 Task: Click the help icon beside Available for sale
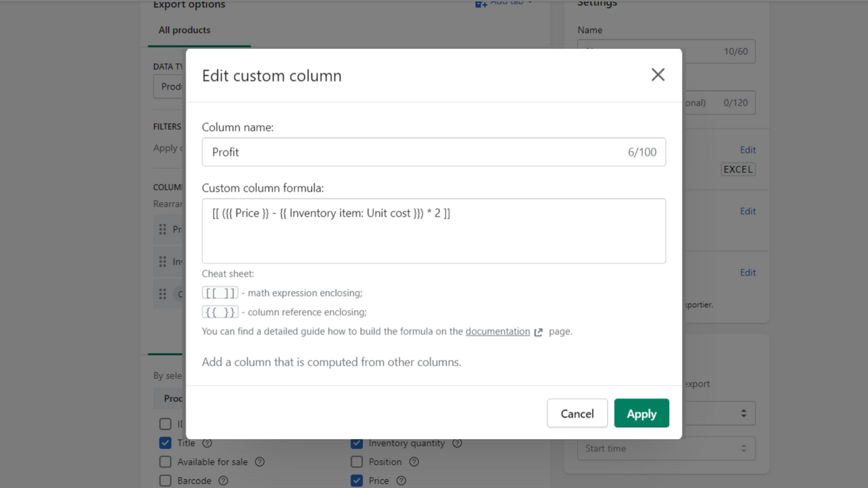260,462
